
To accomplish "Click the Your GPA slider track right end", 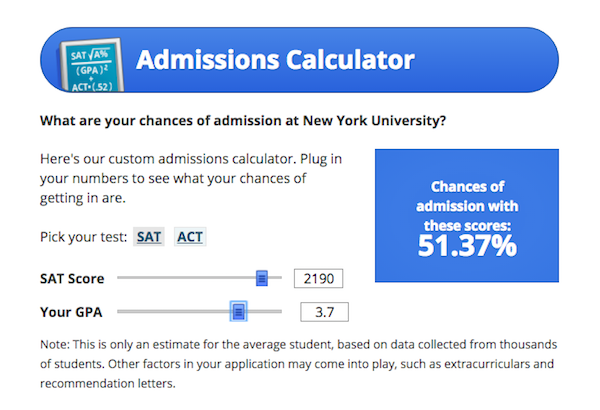I will pyautogui.click(x=279, y=311).
